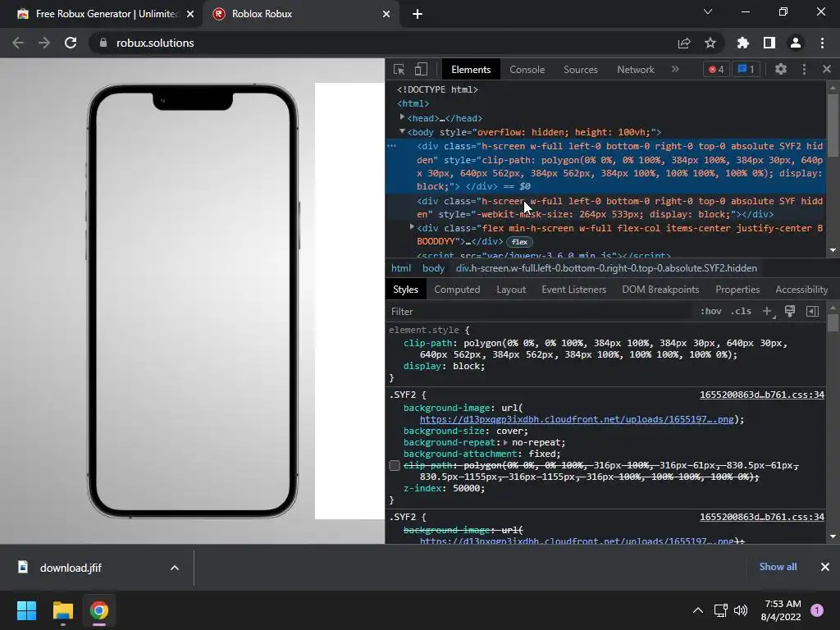
Task: Expand background-repeat shorthand triangle
Action: point(505,442)
